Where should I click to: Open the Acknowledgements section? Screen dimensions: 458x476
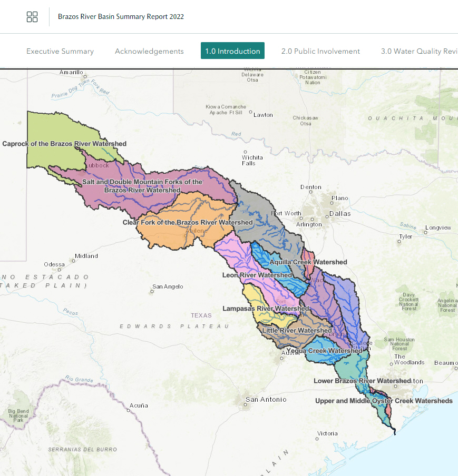pyautogui.click(x=149, y=51)
